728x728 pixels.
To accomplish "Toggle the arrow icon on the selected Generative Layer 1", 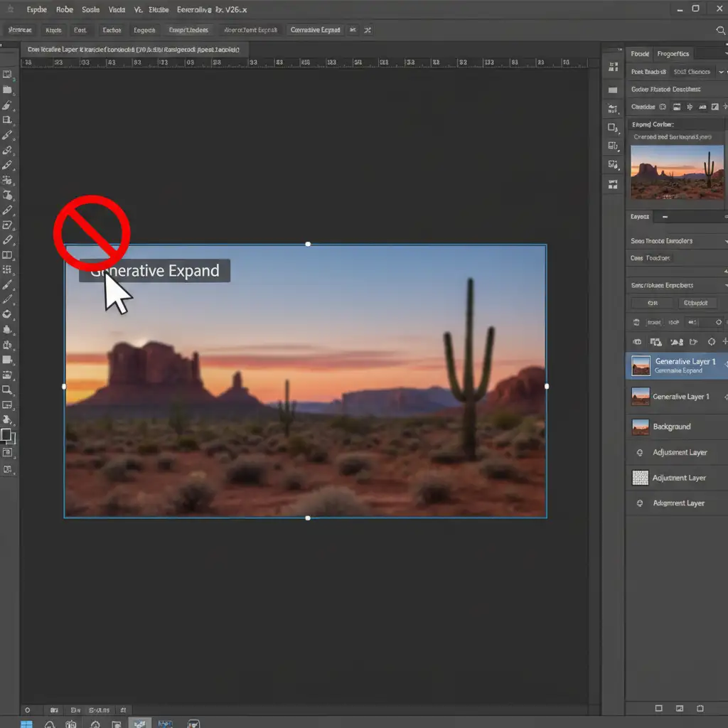I will (x=724, y=365).
